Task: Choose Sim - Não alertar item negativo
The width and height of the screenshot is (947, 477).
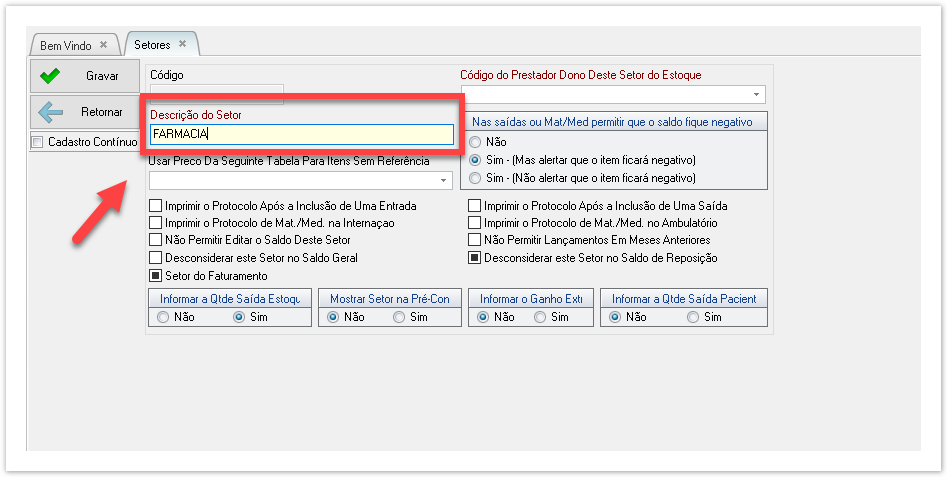Action: 475,178
